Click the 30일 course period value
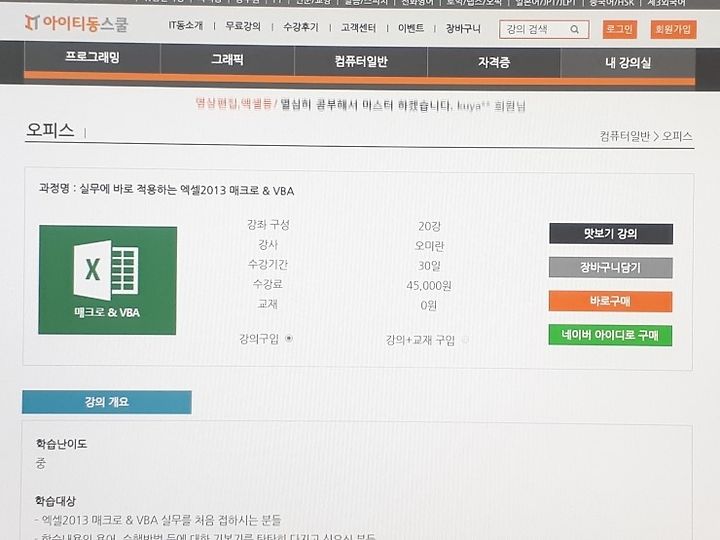Viewport: 720px width, 540px height. point(429,266)
